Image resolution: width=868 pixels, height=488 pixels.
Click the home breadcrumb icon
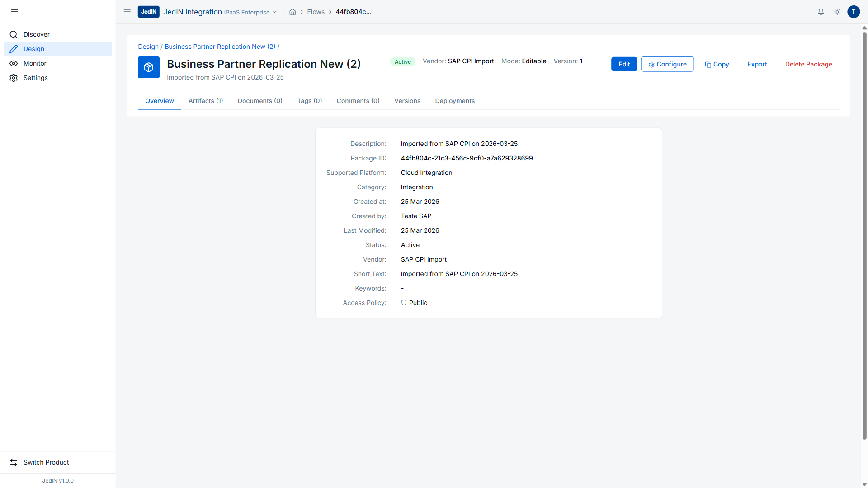point(292,12)
